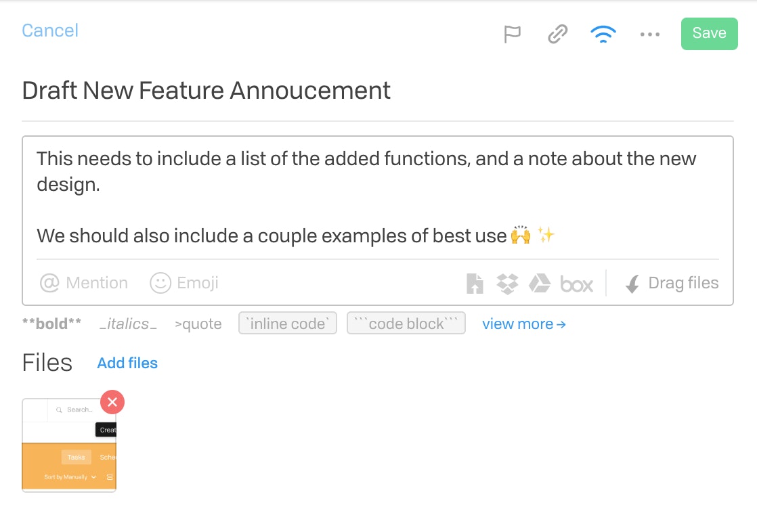Expand formatting help with view more
This screenshot has height=532, width=757.
pos(524,324)
